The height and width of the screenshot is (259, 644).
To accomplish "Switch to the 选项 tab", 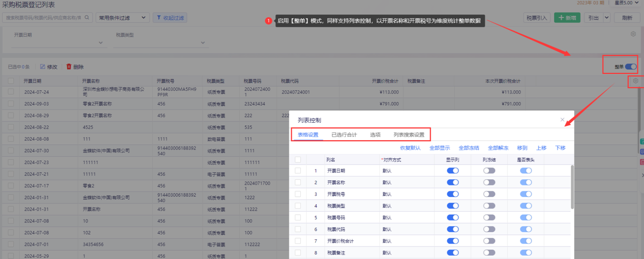I will coord(375,135).
